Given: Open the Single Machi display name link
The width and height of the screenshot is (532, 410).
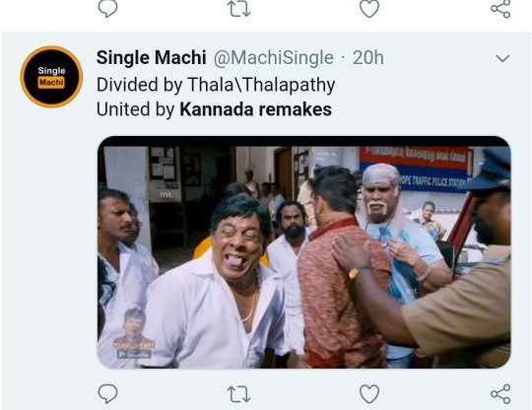Looking at the screenshot, I should click(152, 57).
